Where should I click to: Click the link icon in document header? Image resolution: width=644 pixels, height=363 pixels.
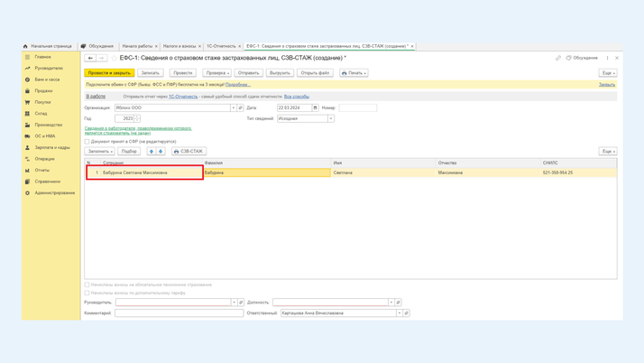coord(558,58)
